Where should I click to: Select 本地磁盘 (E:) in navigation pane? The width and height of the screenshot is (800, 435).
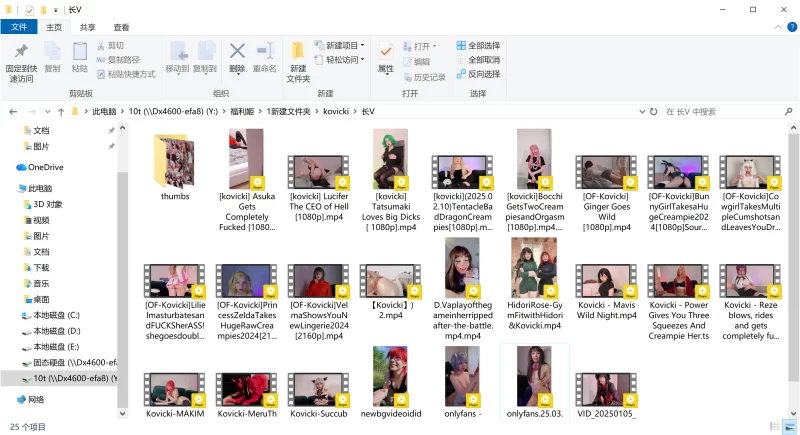(x=51, y=347)
